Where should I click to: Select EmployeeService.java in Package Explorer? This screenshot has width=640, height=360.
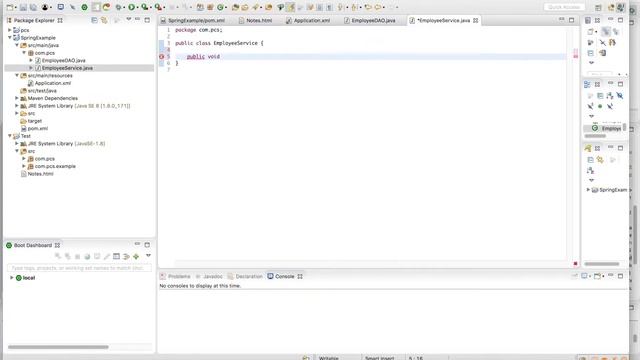(67, 68)
